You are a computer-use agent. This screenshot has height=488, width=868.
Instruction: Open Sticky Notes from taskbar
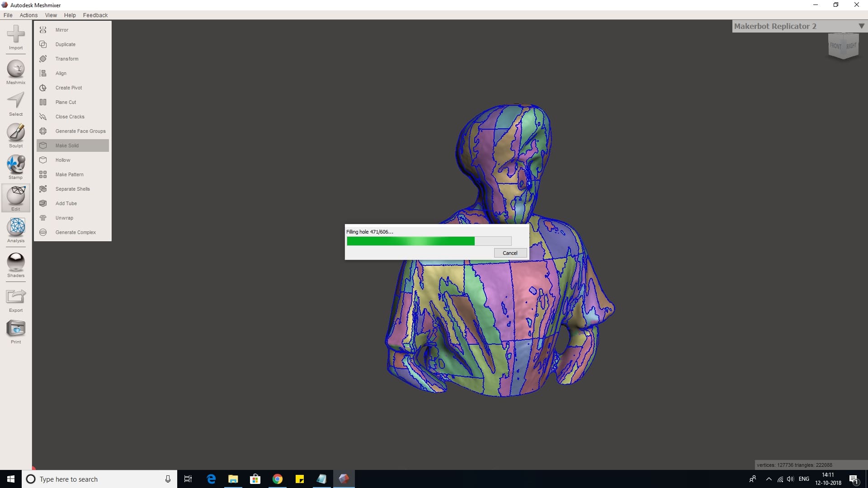click(300, 479)
